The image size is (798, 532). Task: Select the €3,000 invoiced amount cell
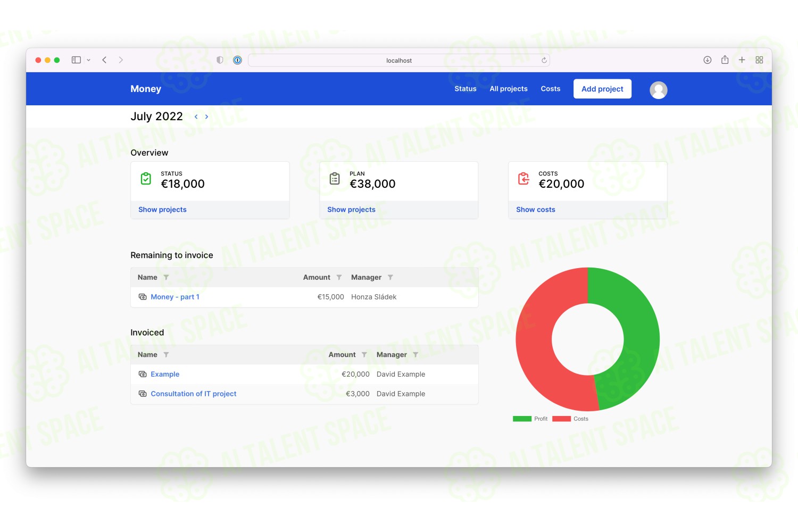pyautogui.click(x=358, y=394)
